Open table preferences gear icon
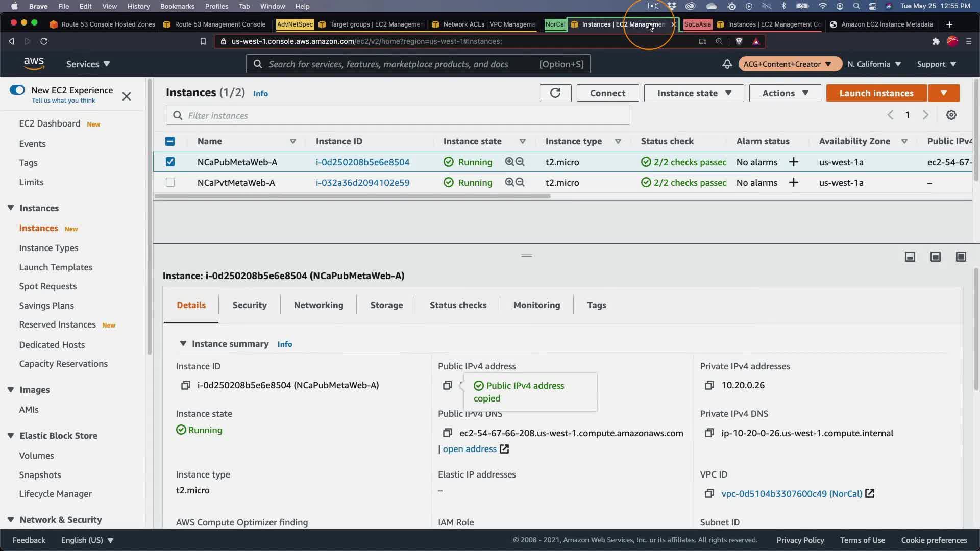The width and height of the screenshot is (980, 551). [951, 115]
